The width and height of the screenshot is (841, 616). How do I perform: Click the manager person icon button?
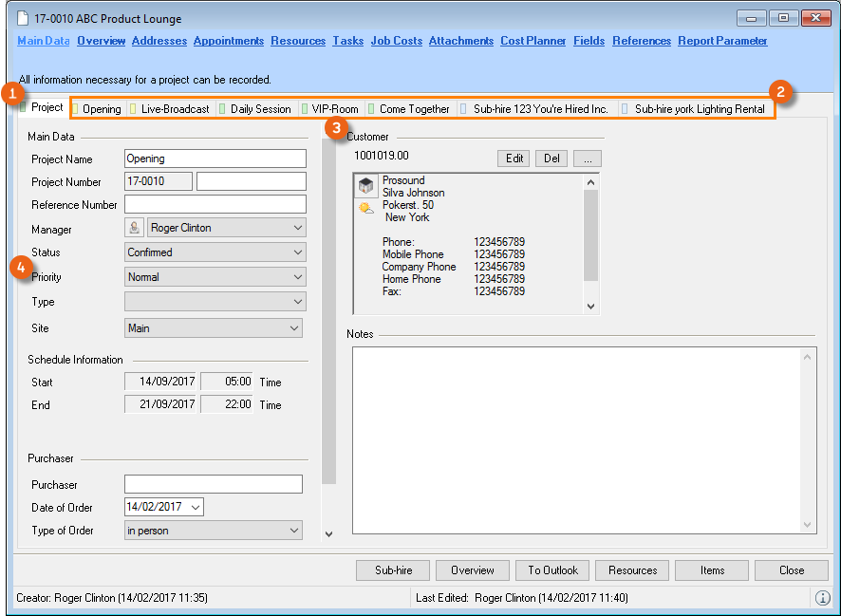pos(135,228)
